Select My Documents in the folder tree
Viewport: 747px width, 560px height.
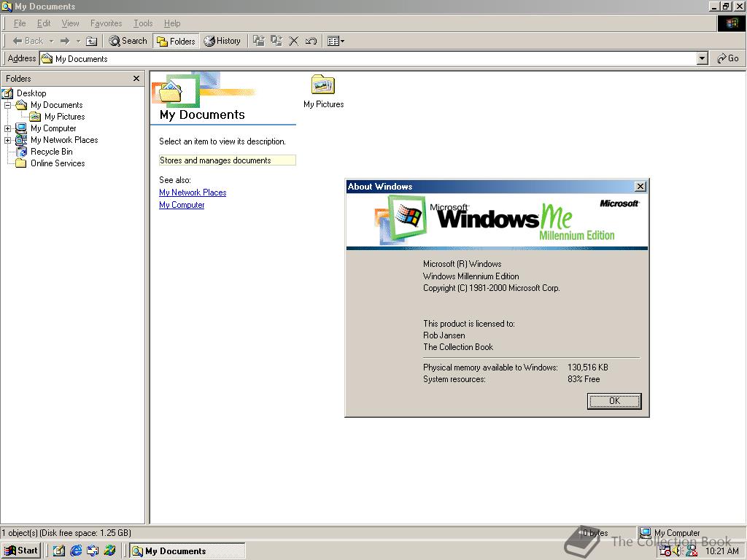coord(57,105)
